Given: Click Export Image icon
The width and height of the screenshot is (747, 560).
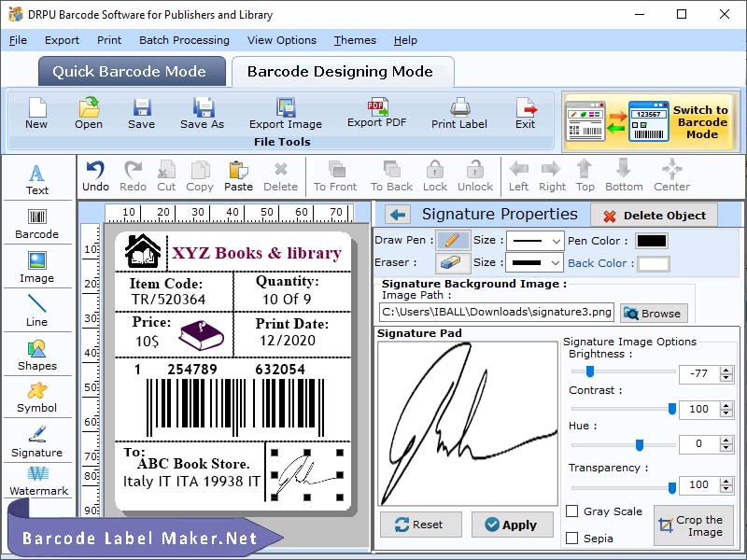Looking at the screenshot, I should (286, 113).
